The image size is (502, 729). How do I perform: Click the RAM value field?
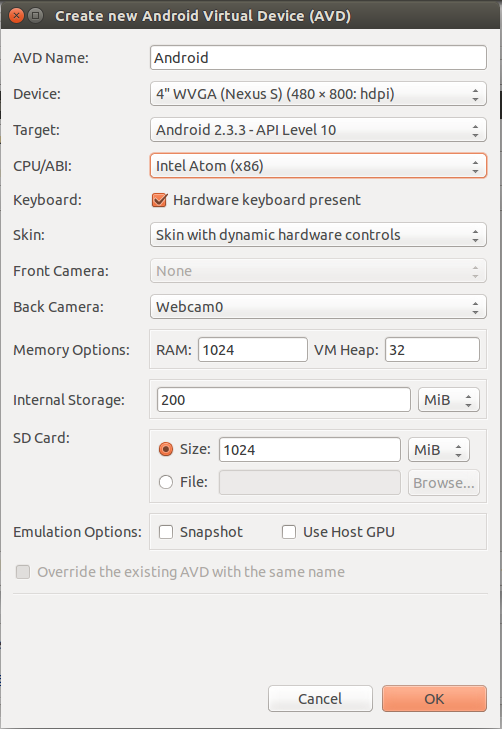pyautogui.click(x=253, y=350)
